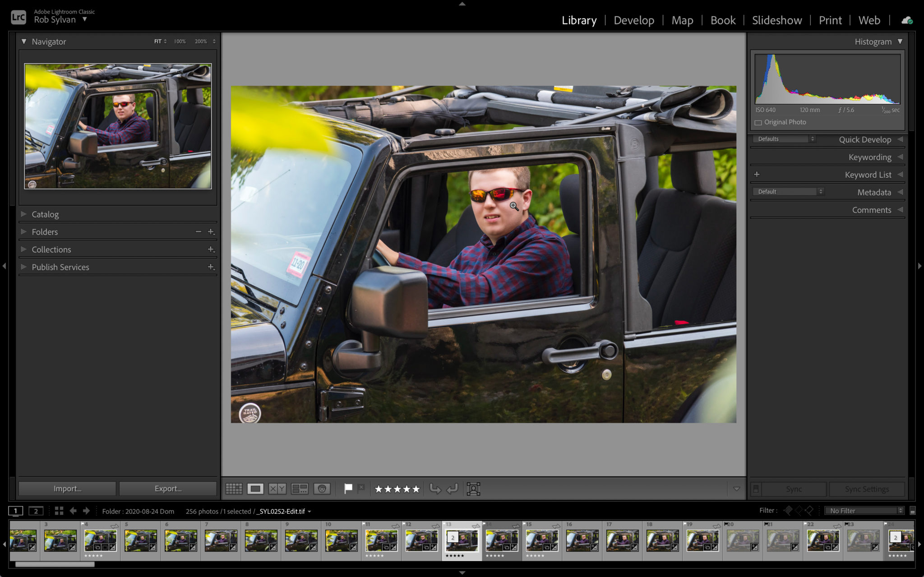
Task: Switch to the Develop module
Action: [633, 20]
